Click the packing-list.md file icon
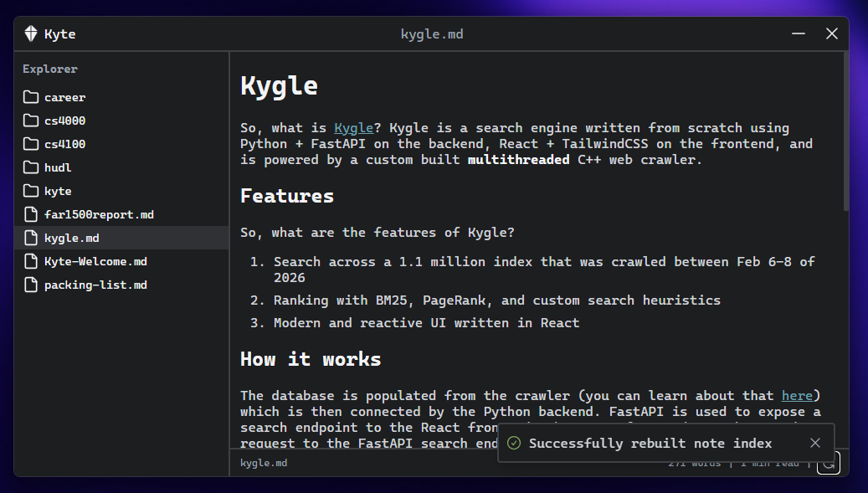 (x=31, y=285)
